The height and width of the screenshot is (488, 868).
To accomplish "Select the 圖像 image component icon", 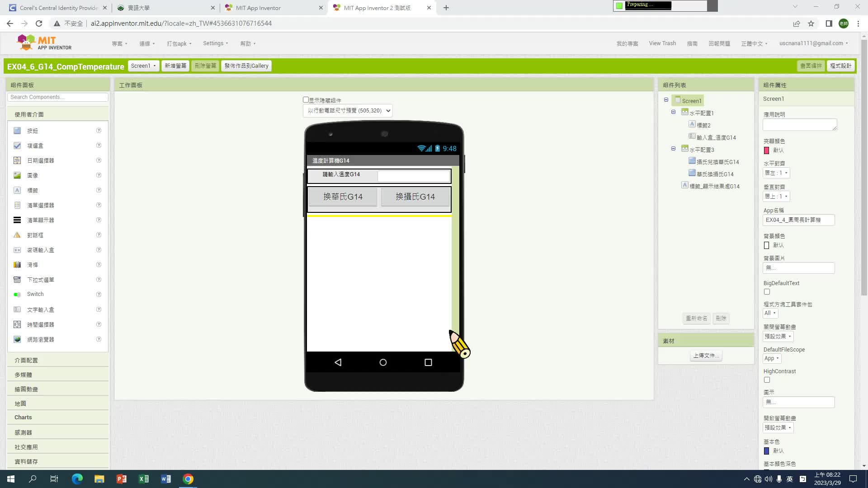I will 17,175.
